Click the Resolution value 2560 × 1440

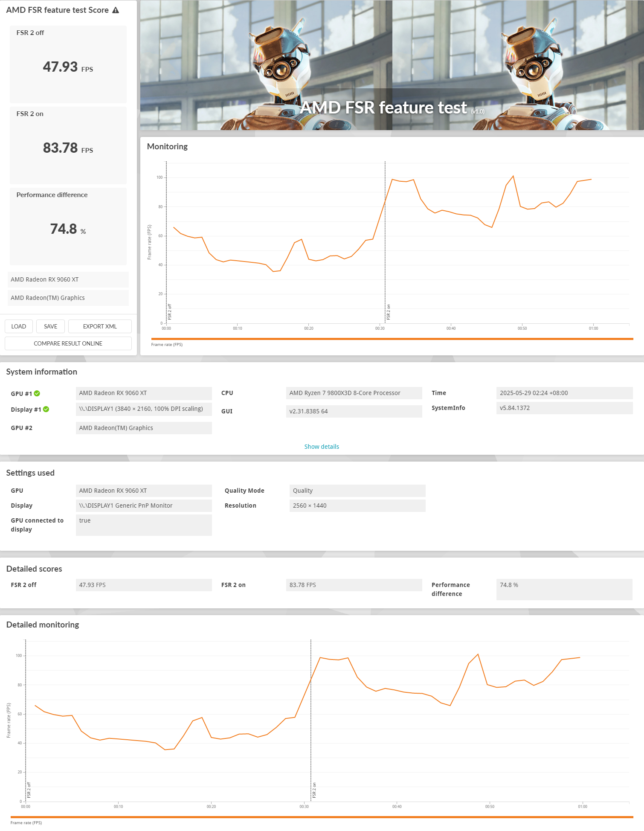point(357,506)
